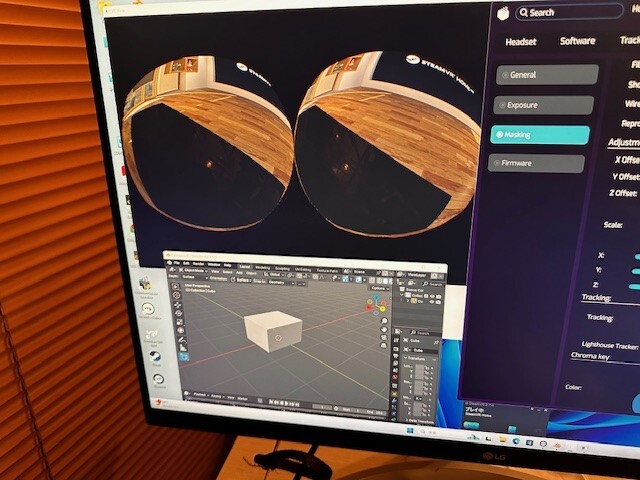The width and height of the screenshot is (640, 480).
Task: Open Blender's Render properties tab icon
Action: (x=396, y=349)
